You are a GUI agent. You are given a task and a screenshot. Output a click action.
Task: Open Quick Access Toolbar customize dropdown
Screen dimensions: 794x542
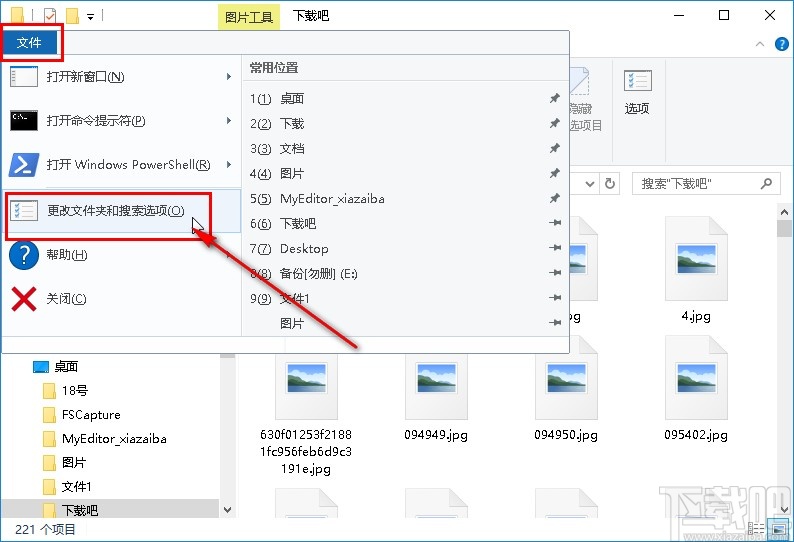coord(90,17)
